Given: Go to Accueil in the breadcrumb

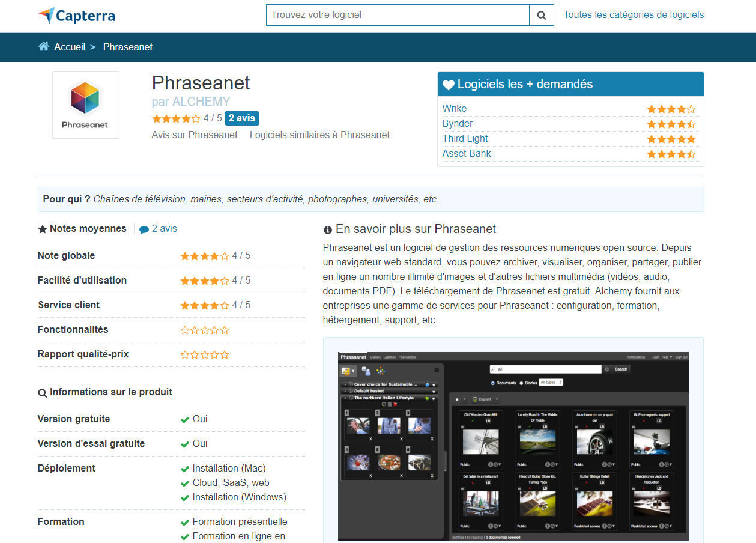Looking at the screenshot, I should [70, 47].
